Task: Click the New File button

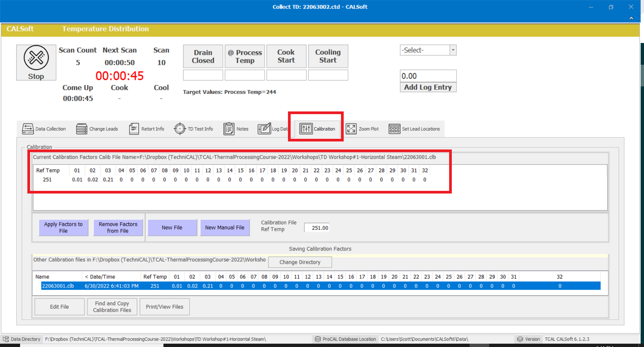Action: pos(172,228)
